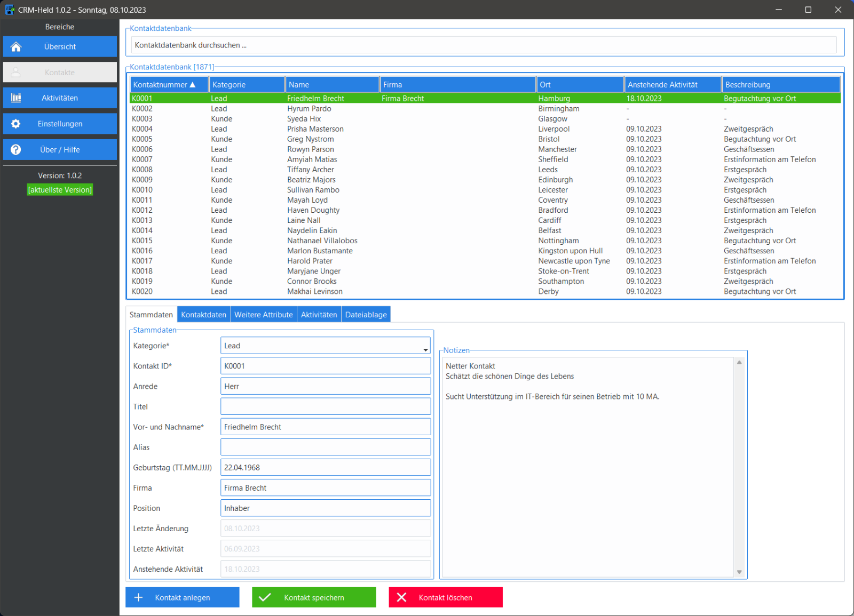Sort by Firma column header
This screenshot has width=854, height=616.
point(458,85)
